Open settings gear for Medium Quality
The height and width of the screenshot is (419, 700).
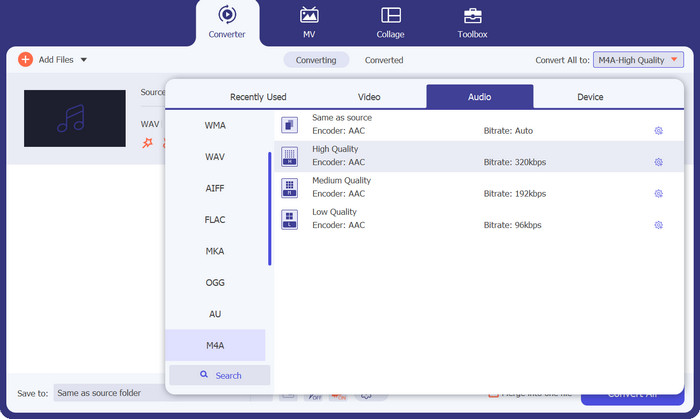point(658,194)
